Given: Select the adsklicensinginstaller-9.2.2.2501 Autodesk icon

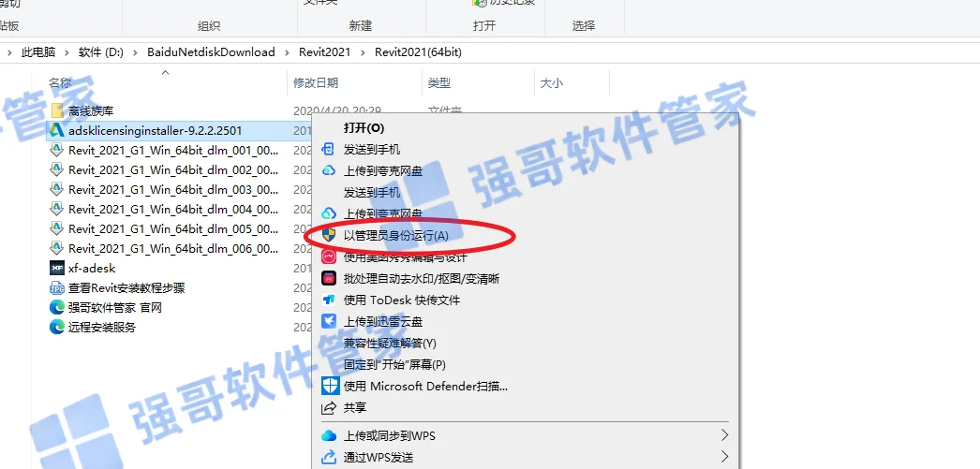Looking at the screenshot, I should coord(57,130).
